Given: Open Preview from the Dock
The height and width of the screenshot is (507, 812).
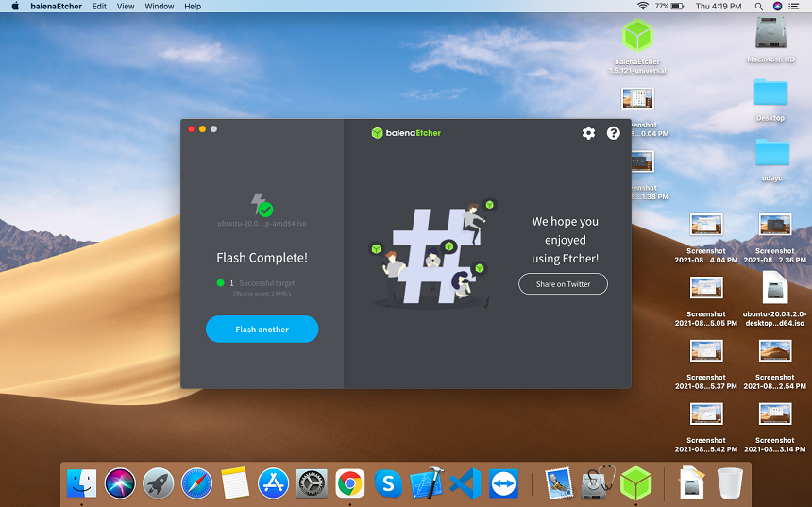Looking at the screenshot, I should [x=559, y=483].
